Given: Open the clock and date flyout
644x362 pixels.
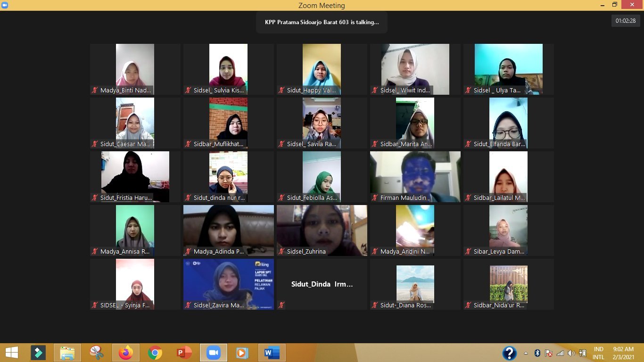Looking at the screenshot, I should point(623,353).
